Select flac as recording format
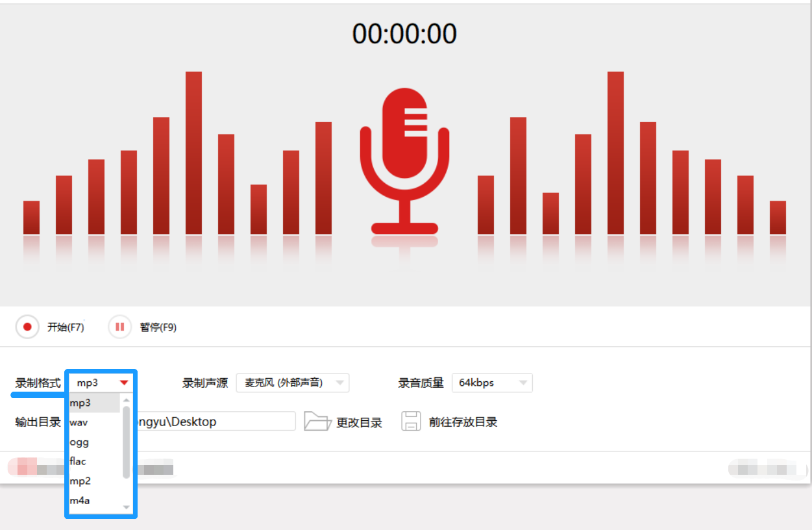The height and width of the screenshot is (530, 812). [x=78, y=461]
